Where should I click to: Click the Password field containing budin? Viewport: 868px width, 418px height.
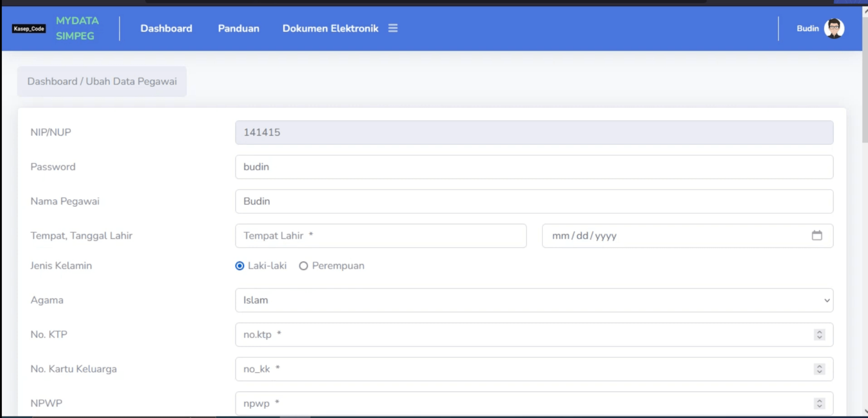(534, 167)
